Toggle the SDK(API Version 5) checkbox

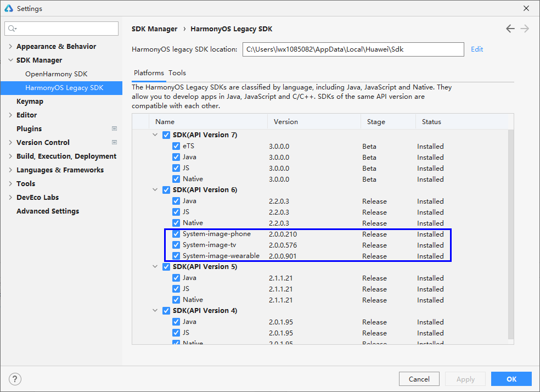click(x=166, y=267)
